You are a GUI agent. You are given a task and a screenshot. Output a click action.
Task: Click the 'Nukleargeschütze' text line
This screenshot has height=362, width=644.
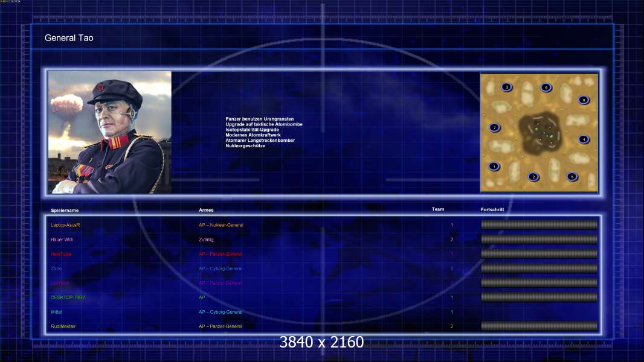pyautogui.click(x=245, y=145)
